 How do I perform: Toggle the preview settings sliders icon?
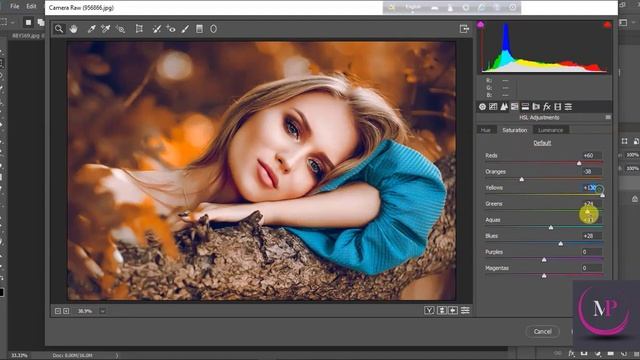[x=465, y=311]
